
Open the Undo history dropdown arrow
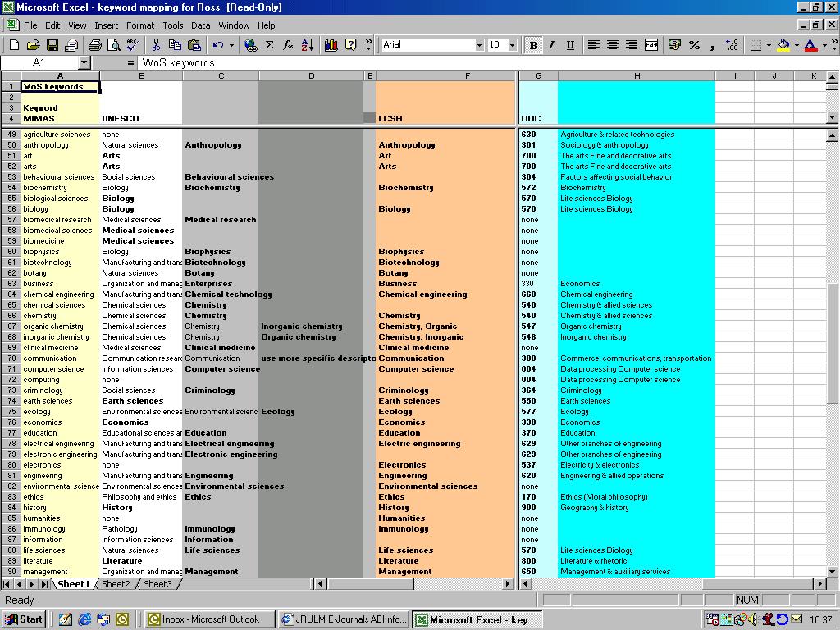tap(231, 45)
